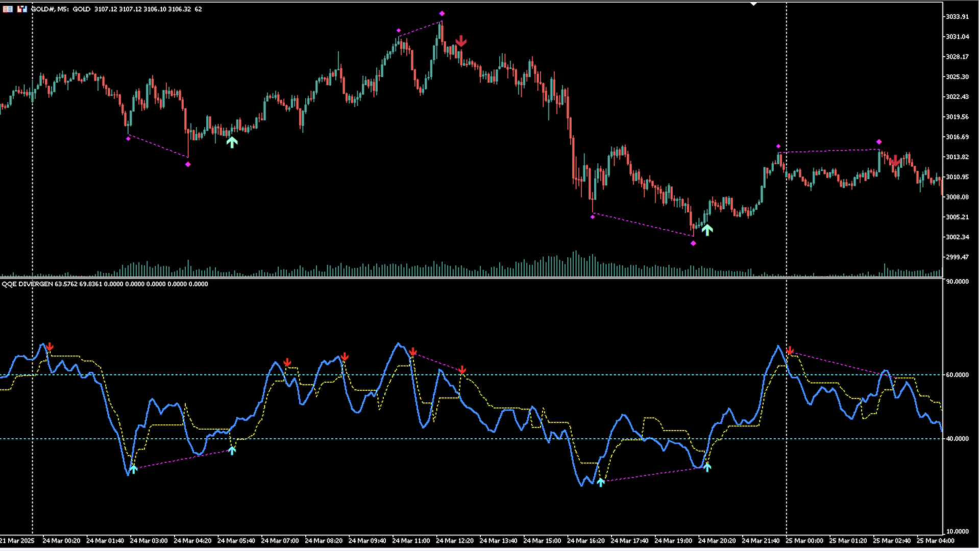This screenshot has width=980, height=551.
Task: Click the chart shift triangle at the top edge
Action: click(753, 4)
